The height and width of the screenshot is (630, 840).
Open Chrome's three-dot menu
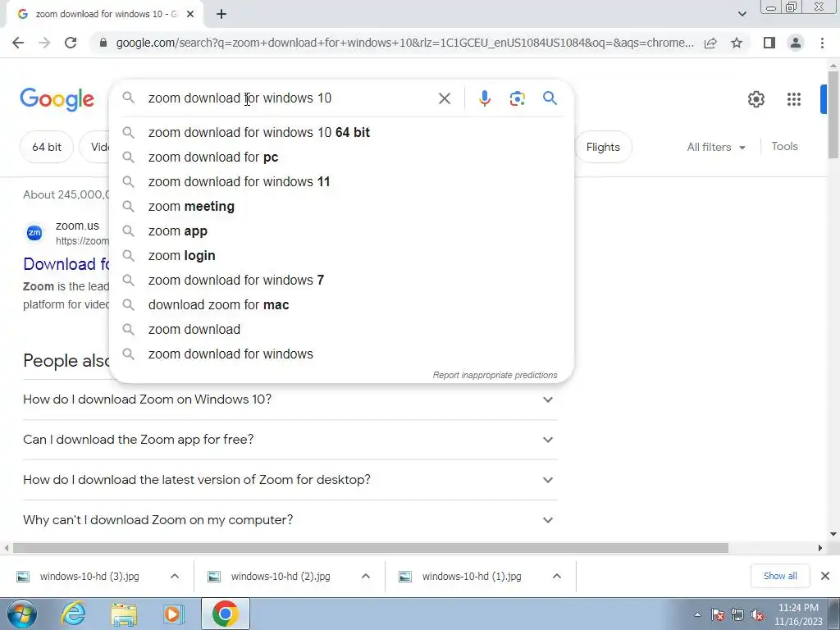pyautogui.click(x=822, y=43)
